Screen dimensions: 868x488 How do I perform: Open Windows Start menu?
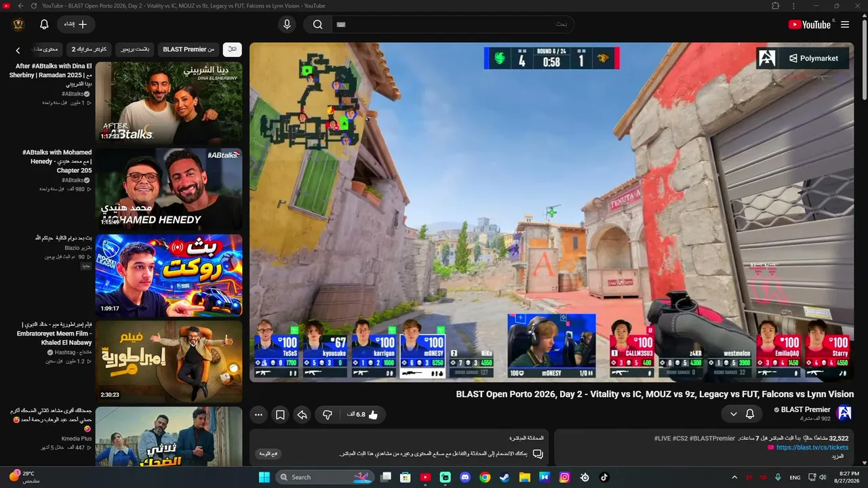pyautogui.click(x=264, y=477)
